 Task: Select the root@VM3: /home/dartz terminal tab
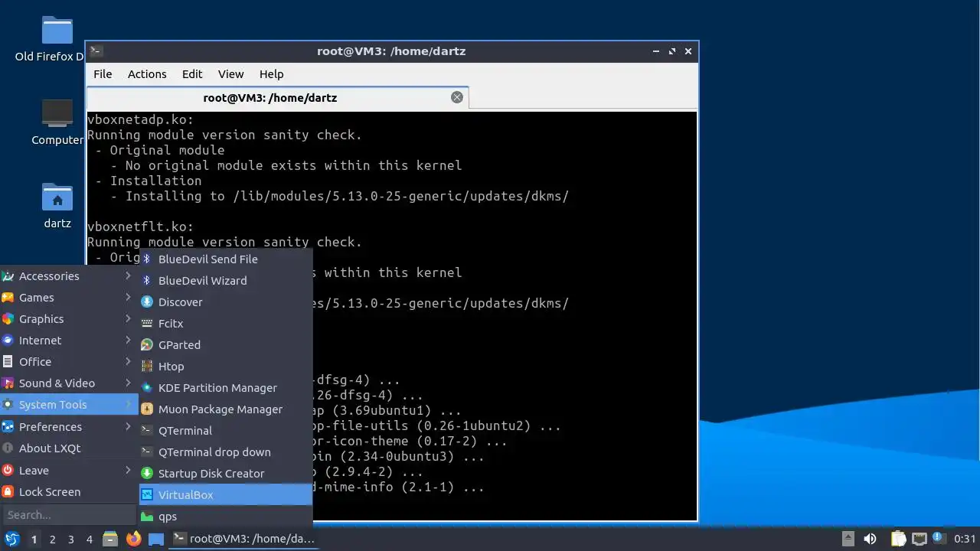(x=277, y=98)
